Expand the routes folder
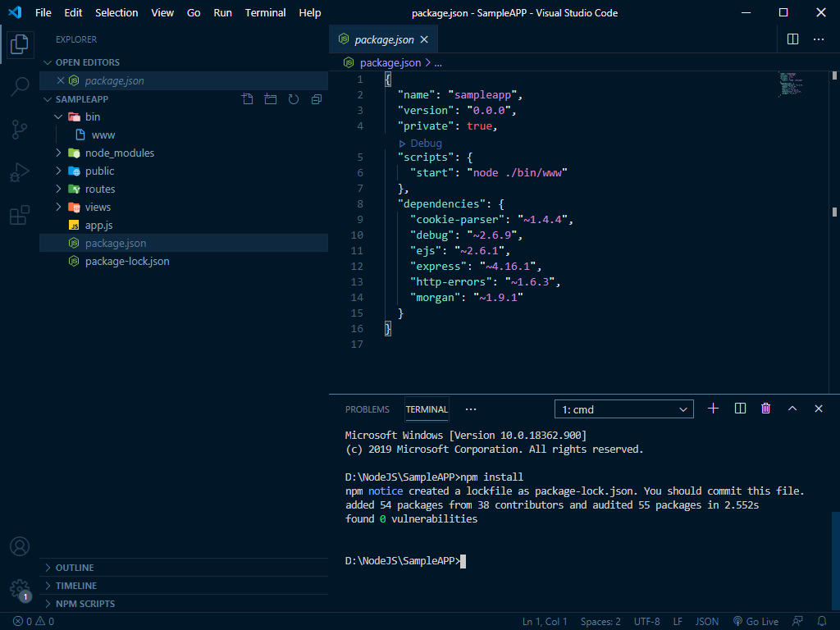 pos(58,189)
